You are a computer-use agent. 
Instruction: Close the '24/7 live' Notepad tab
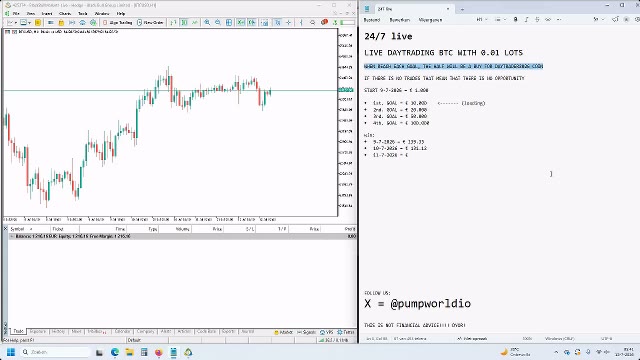pyautogui.click(x=448, y=9)
